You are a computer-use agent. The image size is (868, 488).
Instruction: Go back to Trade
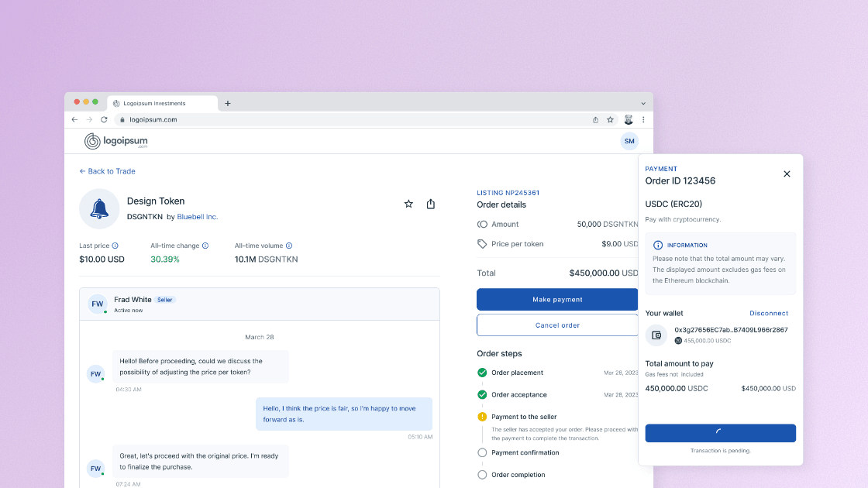coord(108,171)
